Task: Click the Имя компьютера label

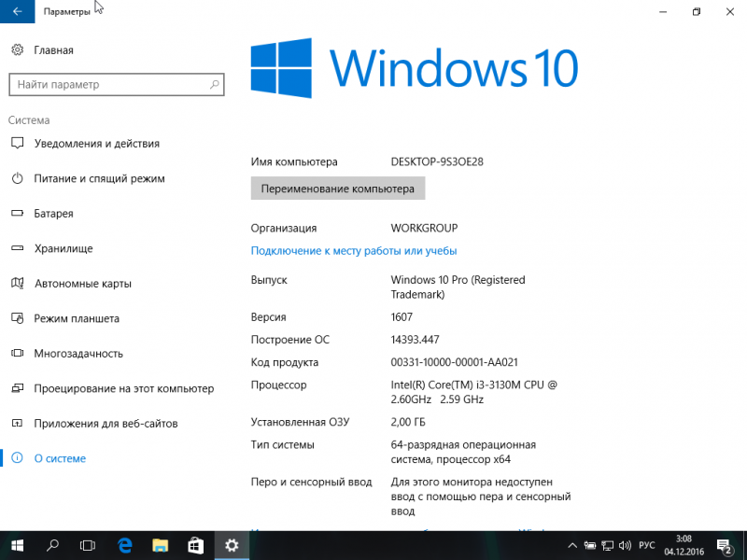Action: pyautogui.click(x=294, y=161)
